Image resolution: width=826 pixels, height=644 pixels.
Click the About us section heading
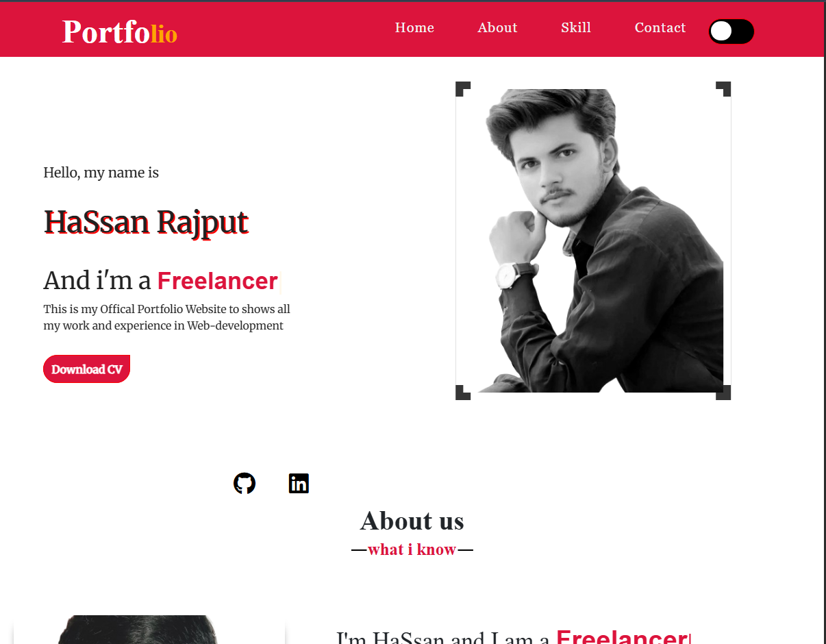412,521
